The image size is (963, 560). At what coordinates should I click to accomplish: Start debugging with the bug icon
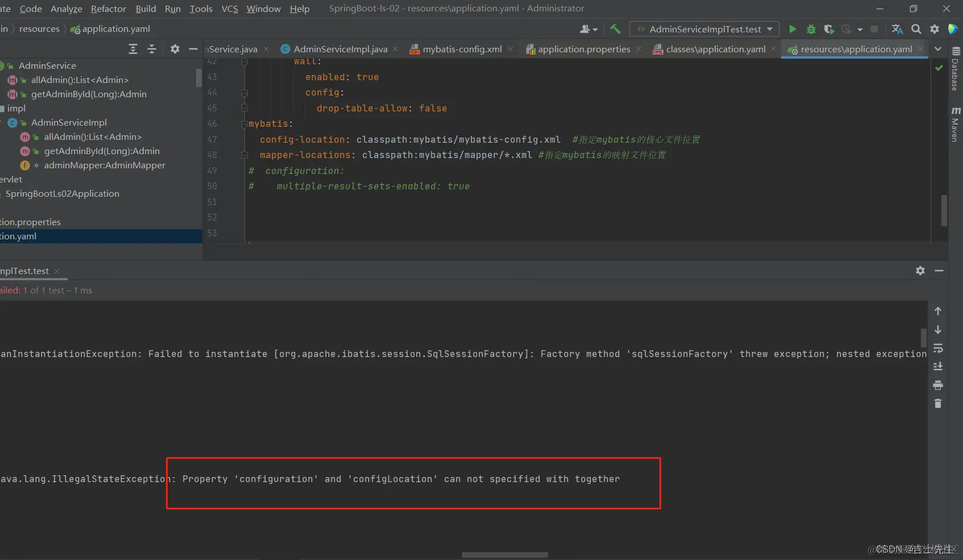tap(811, 29)
